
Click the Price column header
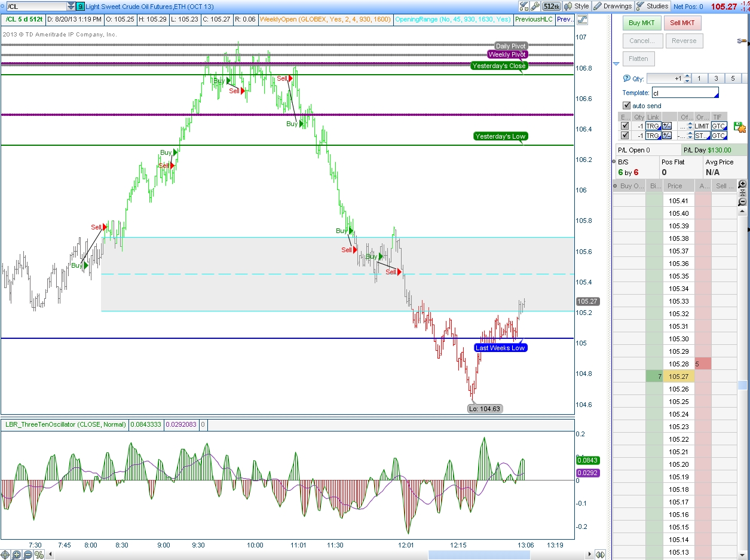[679, 186]
